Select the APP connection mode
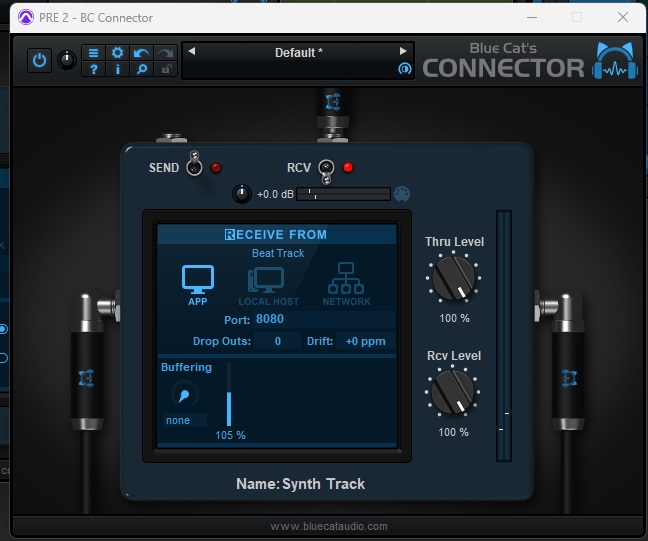 198,285
